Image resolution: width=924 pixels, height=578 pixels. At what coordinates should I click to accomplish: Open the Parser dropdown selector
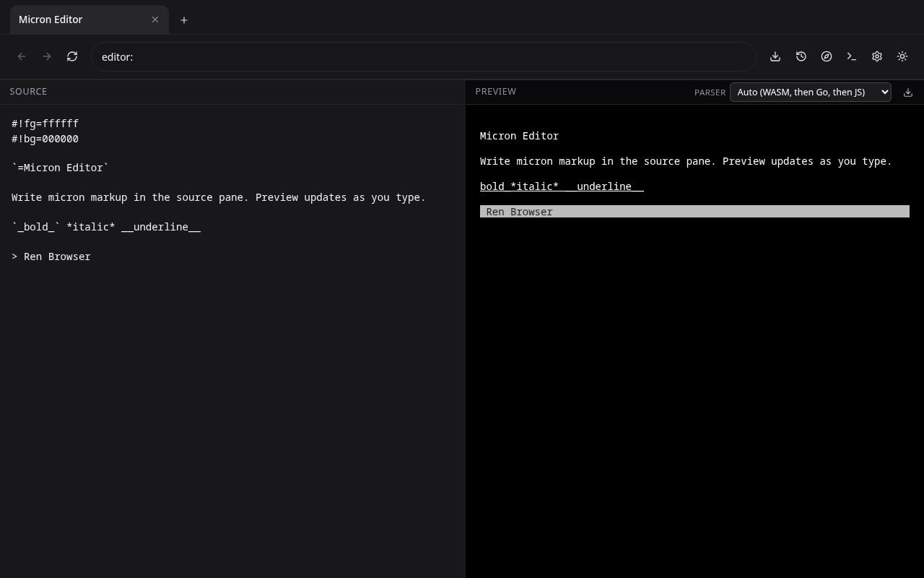click(811, 92)
